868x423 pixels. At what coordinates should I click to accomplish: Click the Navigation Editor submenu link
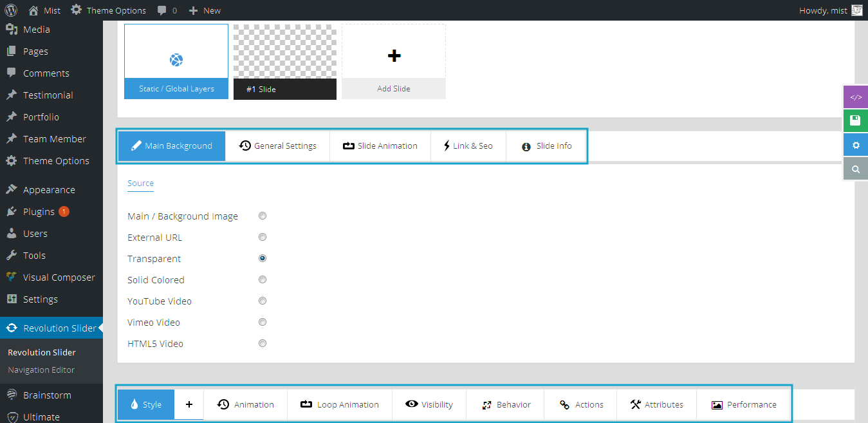41,370
